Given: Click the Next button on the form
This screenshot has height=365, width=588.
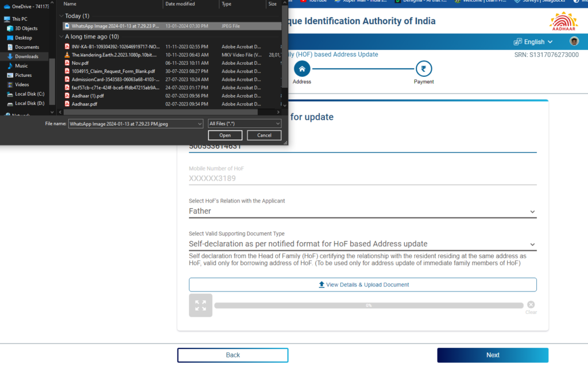Looking at the screenshot, I should coord(493,355).
